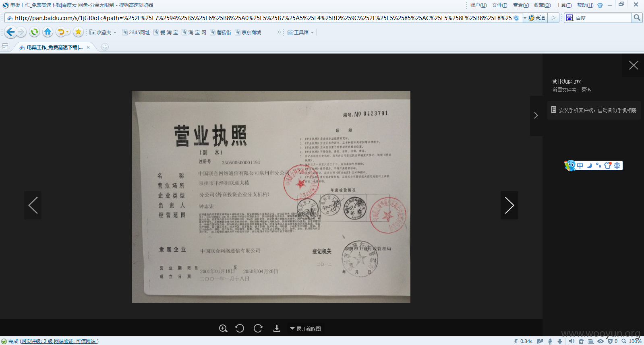
Task: Open the home page via house icon
Action: click(48, 32)
